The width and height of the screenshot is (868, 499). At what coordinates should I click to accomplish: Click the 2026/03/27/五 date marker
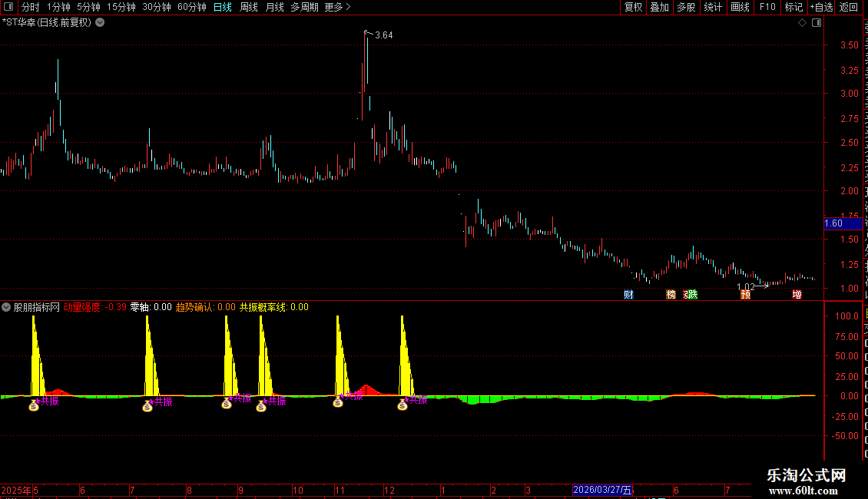point(602,490)
